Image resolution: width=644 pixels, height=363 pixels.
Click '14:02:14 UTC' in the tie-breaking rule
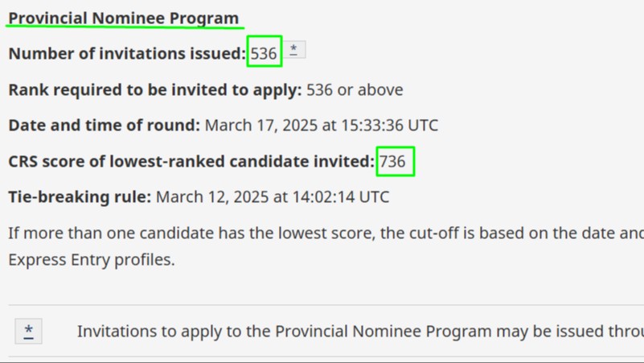pos(341,196)
